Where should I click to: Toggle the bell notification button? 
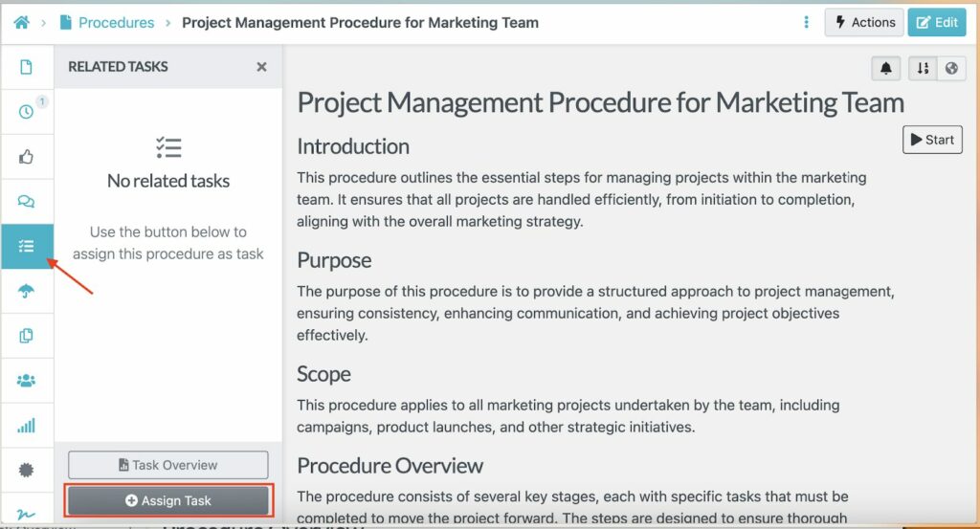click(886, 68)
